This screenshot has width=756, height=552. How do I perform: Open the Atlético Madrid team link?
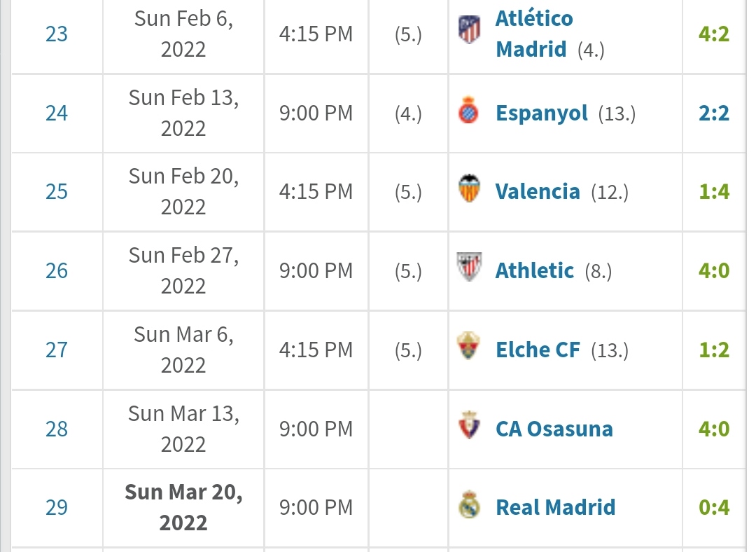coord(533,34)
